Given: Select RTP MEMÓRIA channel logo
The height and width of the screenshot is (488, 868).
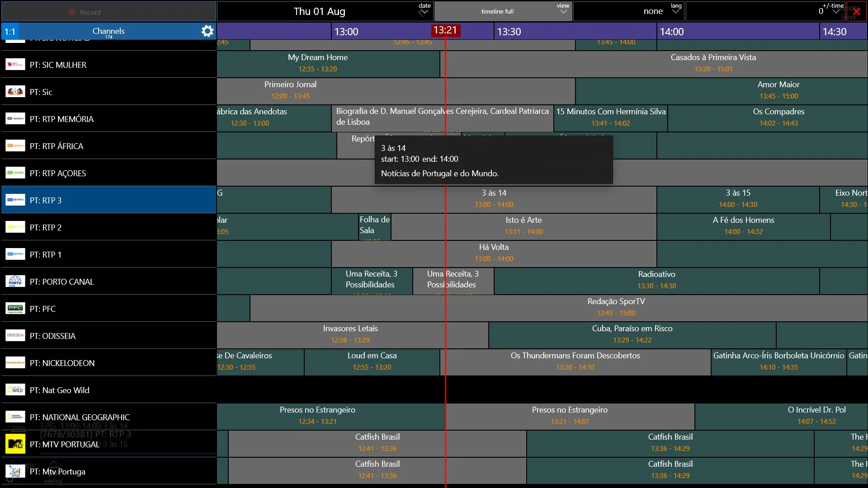Looking at the screenshot, I should pos(15,118).
